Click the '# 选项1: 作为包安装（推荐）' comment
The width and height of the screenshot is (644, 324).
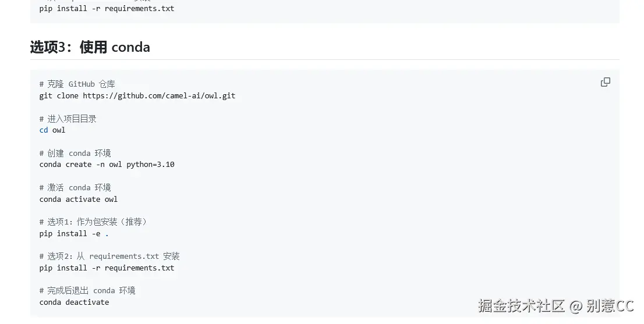[93, 222]
